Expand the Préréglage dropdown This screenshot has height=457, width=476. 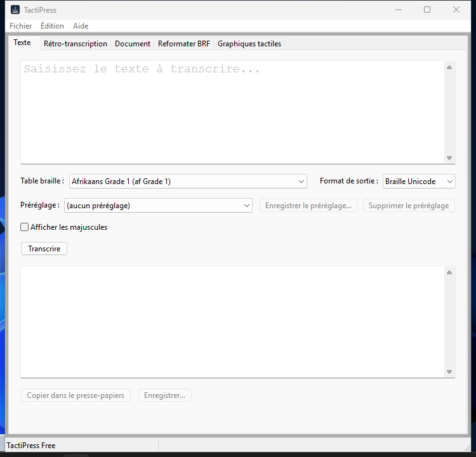[x=158, y=206]
